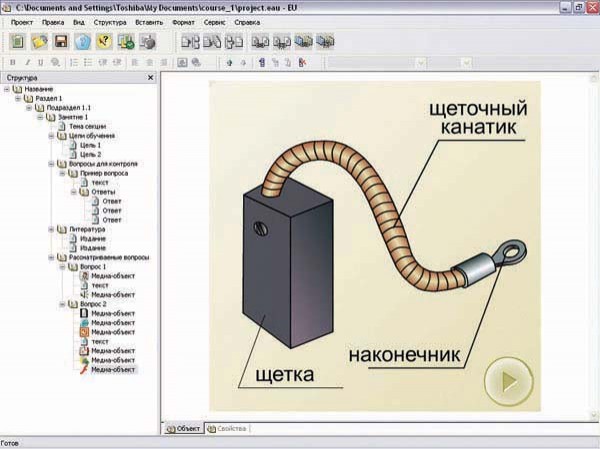This screenshot has height=449, width=600.
Task: Click the Open folder toolbar icon
Action: pyautogui.click(x=39, y=42)
